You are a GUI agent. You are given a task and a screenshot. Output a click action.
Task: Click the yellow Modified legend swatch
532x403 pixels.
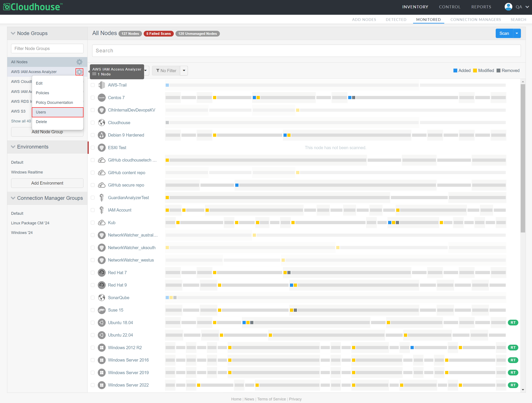(x=475, y=71)
